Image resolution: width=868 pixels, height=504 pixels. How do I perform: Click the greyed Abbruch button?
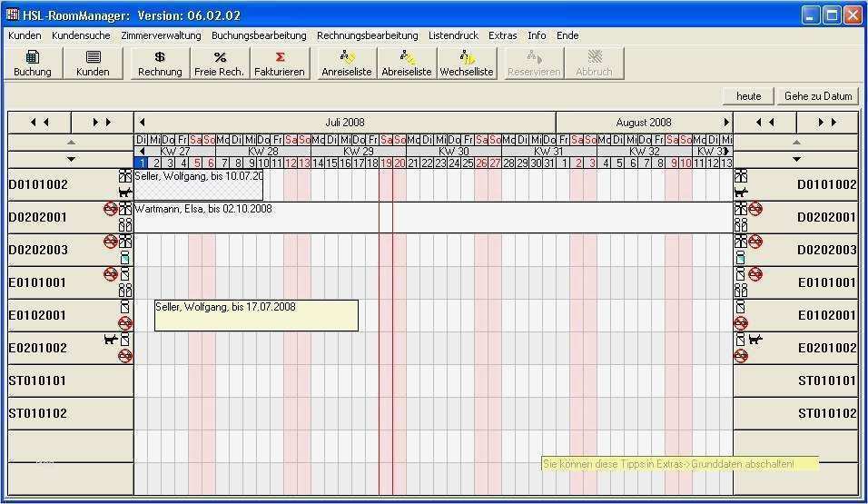click(594, 64)
